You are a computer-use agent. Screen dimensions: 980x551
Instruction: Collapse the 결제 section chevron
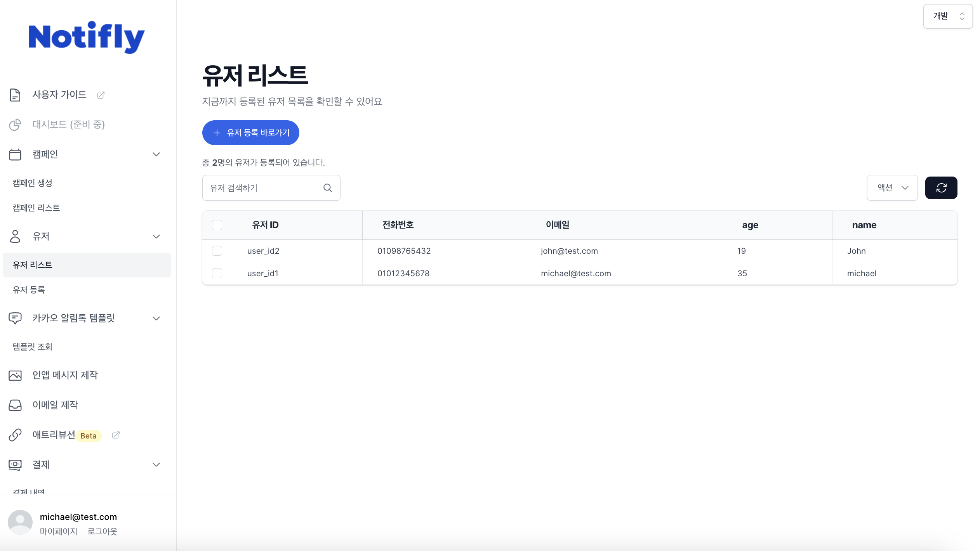[x=156, y=465]
